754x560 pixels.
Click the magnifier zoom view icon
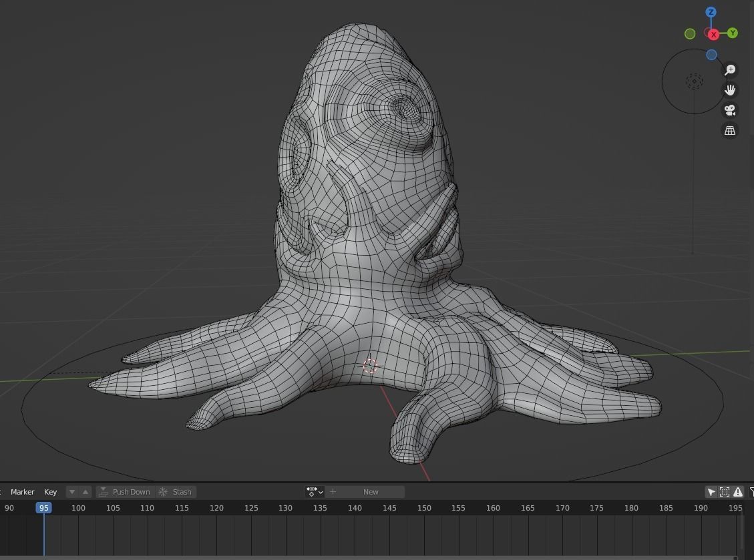pyautogui.click(x=730, y=69)
